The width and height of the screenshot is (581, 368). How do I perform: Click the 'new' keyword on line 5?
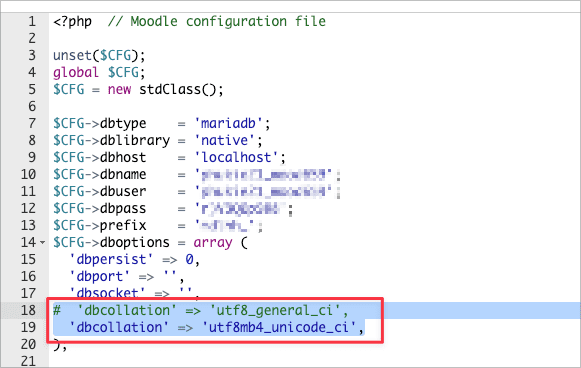pos(119,90)
